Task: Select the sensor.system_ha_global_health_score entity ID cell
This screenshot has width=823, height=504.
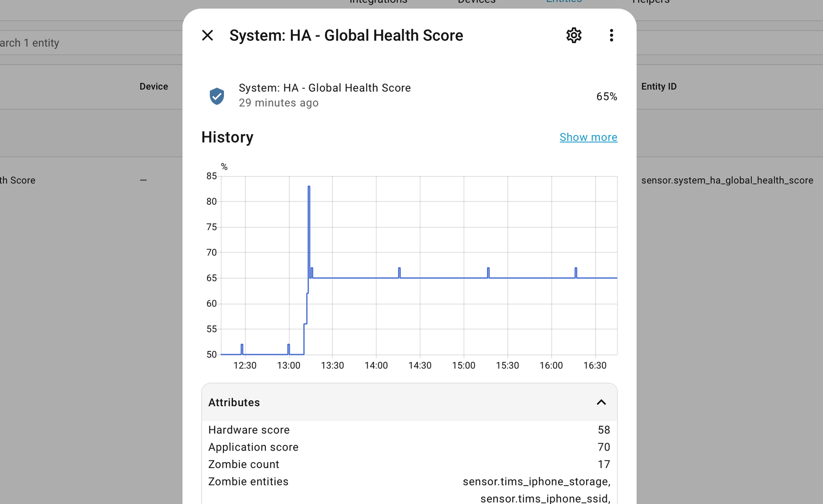Action: (727, 180)
